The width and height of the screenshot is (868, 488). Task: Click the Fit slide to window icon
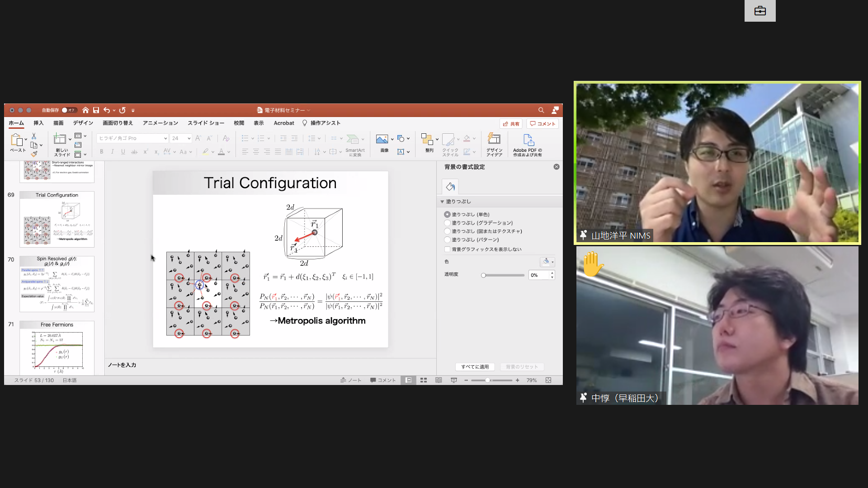[548, 380]
